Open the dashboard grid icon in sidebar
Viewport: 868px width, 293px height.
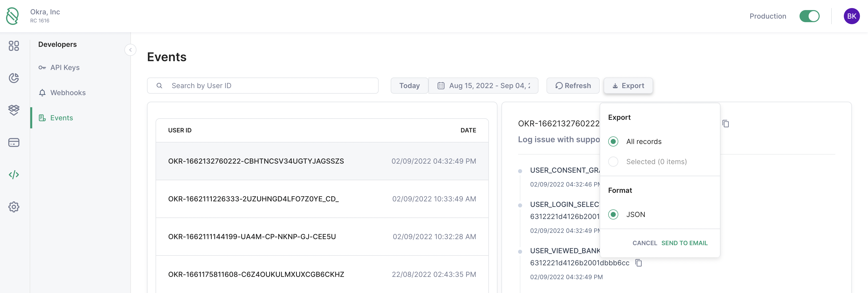click(14, 46)
